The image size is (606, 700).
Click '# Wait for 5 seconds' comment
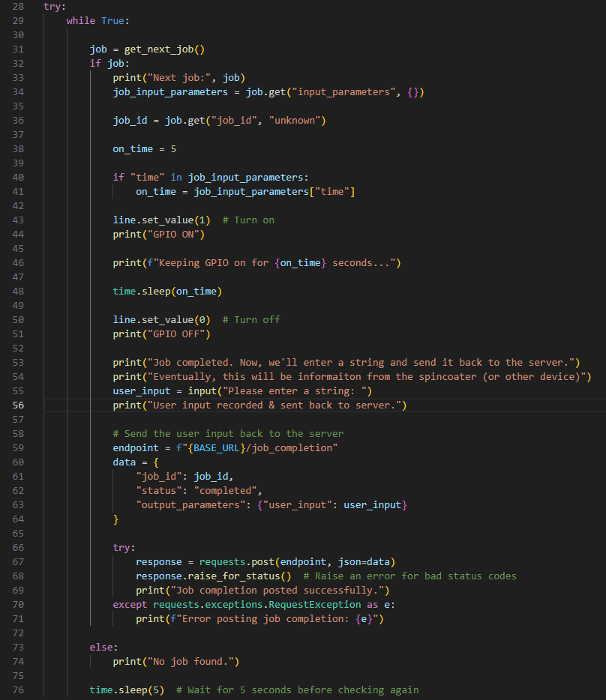click(x=298, y=690)
